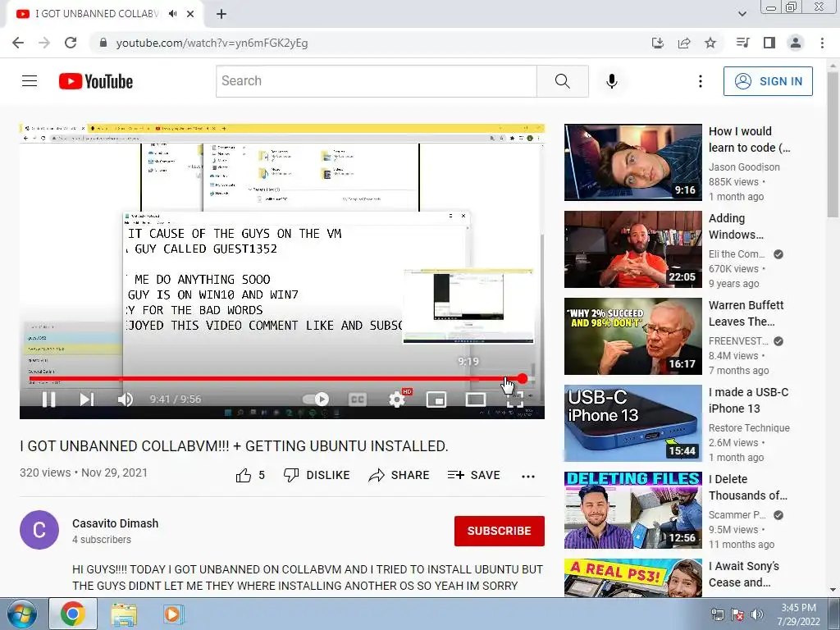The image size is (840, 630).
Task: Open 'I Await Sony's Cease and...' title
Action: pyautogui.click(x=743, y=574)
